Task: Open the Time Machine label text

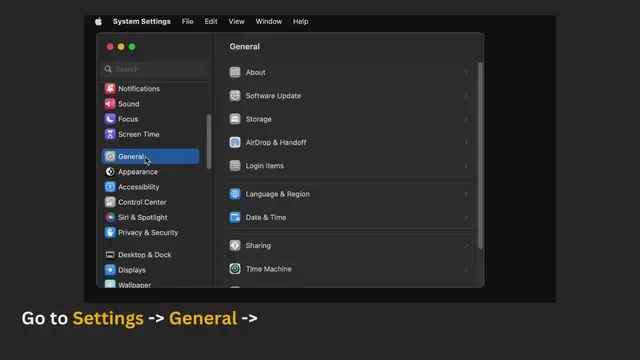Action: 269,269
